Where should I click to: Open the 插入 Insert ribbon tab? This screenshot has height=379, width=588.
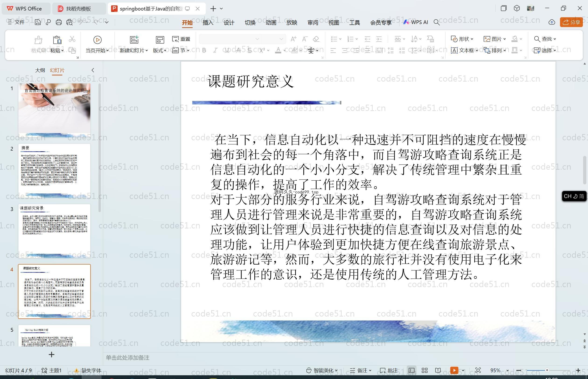tap(208, 23)
